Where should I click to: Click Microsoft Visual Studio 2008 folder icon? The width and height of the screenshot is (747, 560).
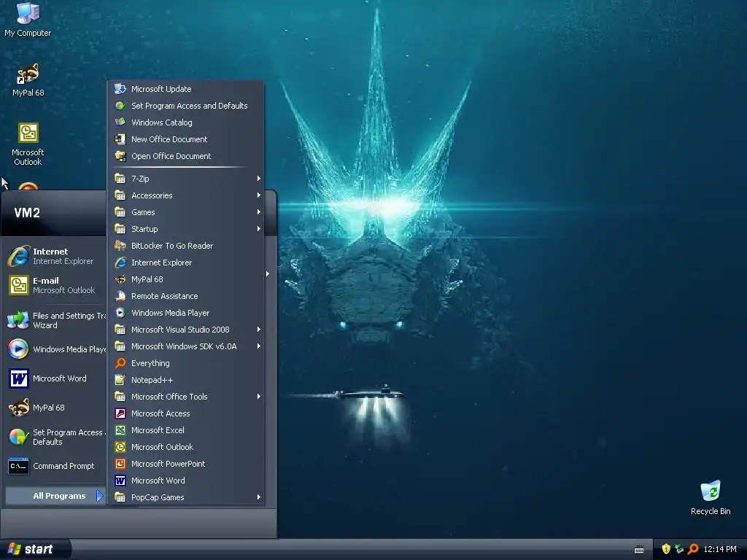120,330
